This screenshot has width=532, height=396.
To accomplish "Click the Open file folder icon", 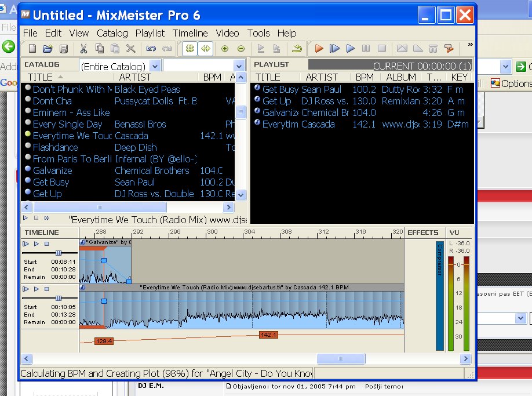I will (x=48, y=49).
